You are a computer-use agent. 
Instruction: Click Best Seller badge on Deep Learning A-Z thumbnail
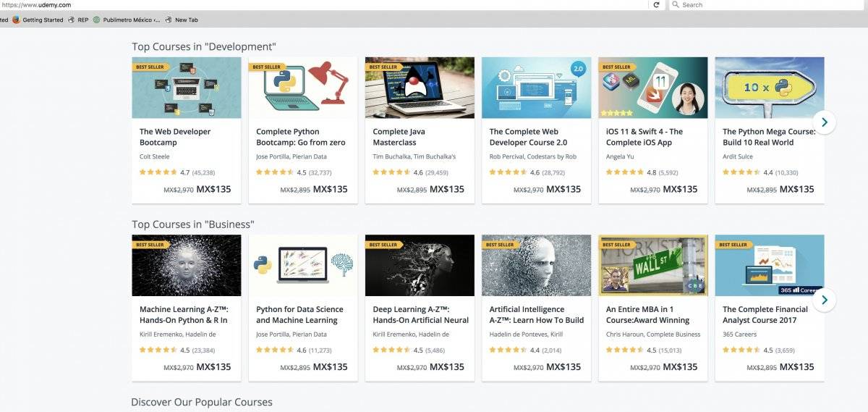pos(383,245)
